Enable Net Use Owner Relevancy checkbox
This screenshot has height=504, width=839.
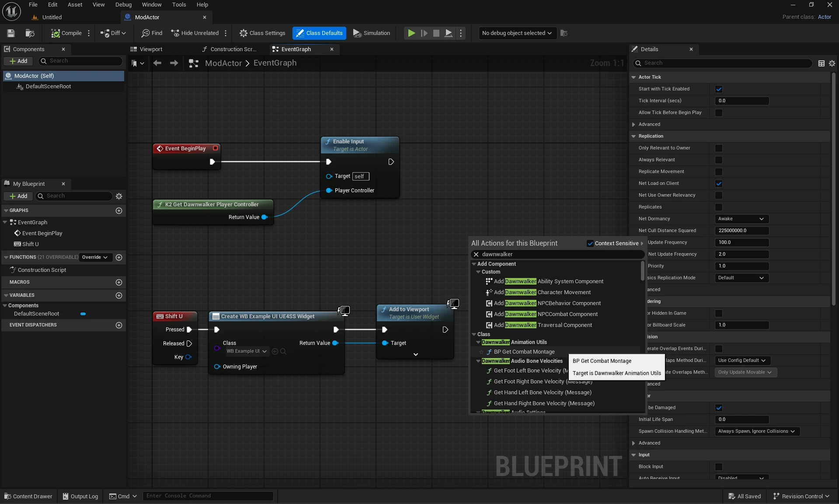pyautogui.click(x=719, y=195)
